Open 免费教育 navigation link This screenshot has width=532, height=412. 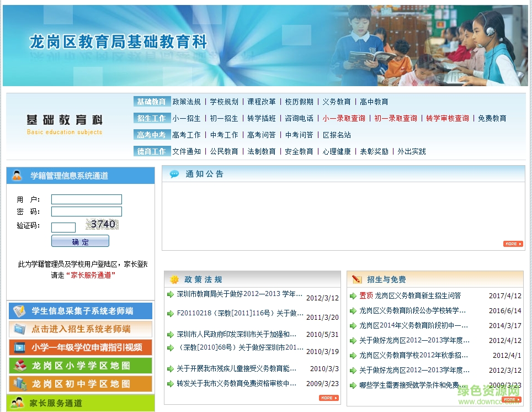492,118
